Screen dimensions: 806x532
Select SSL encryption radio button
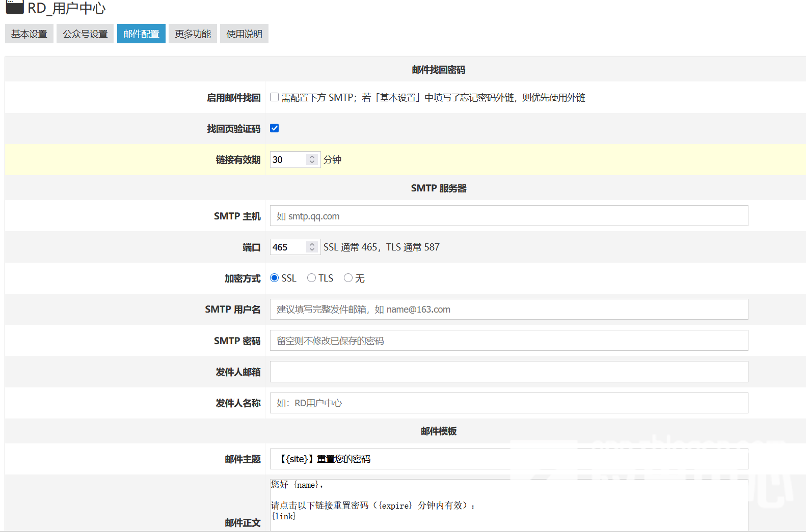click(274, 278)
